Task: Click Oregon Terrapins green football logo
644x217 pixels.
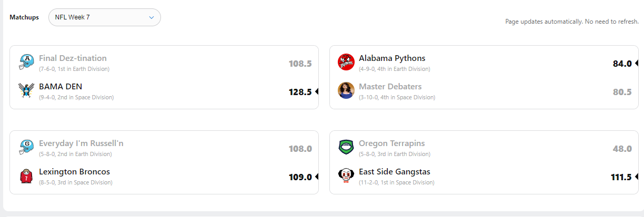Action: 346,147
